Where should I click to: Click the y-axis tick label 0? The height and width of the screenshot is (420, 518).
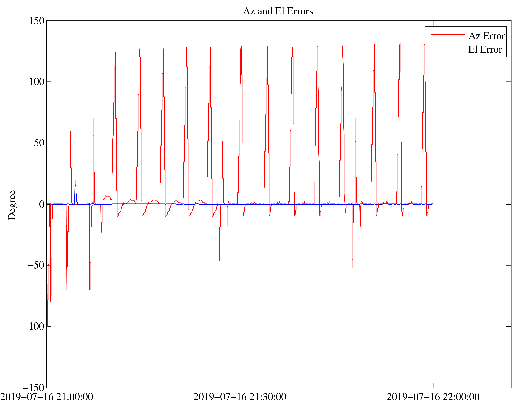tap(42, 205)
